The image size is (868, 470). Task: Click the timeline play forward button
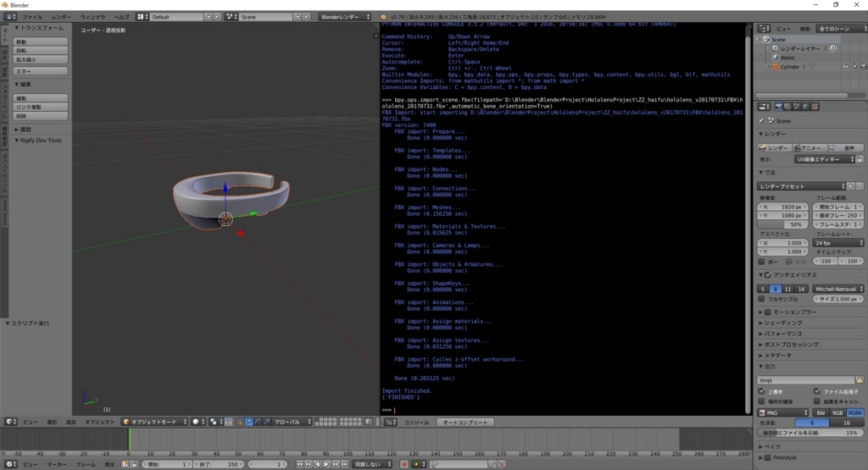pos(326,464)
